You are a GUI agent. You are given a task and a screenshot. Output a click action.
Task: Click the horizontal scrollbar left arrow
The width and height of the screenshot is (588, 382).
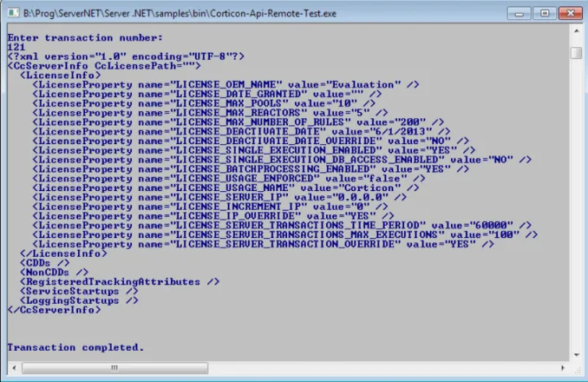click(x=14, y=368)
